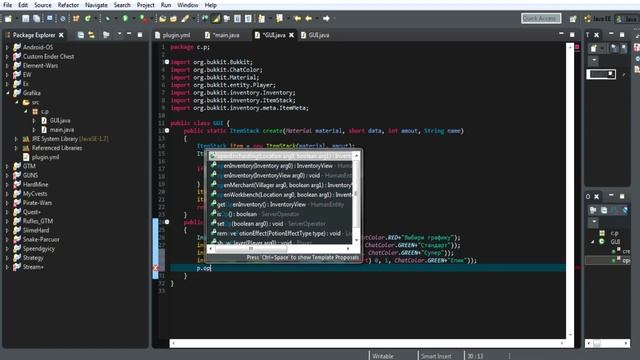This screenshot has width=640, height=360.
Task: Select openMerchant proposal in autocomplete
Action: [280, 185]
